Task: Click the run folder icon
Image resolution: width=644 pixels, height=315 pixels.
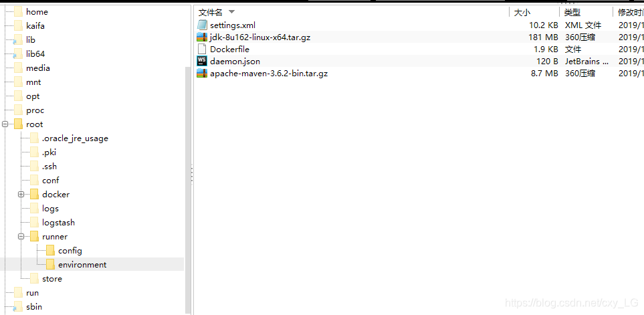Action: tap(18, 293)
